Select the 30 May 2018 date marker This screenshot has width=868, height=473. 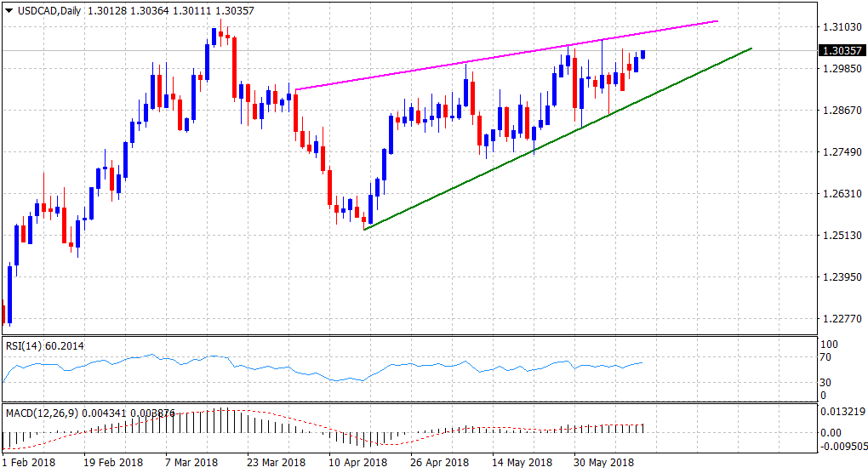(x=602, y=463)
